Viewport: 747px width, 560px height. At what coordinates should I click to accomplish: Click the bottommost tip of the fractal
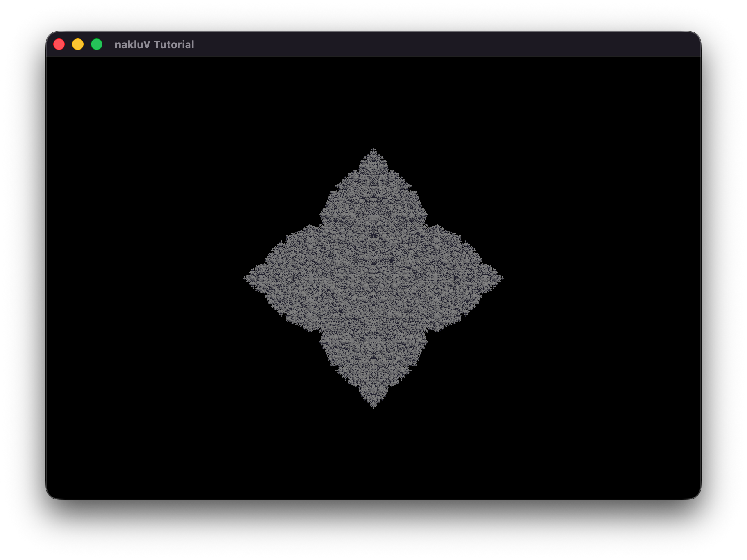coord(373,406)
